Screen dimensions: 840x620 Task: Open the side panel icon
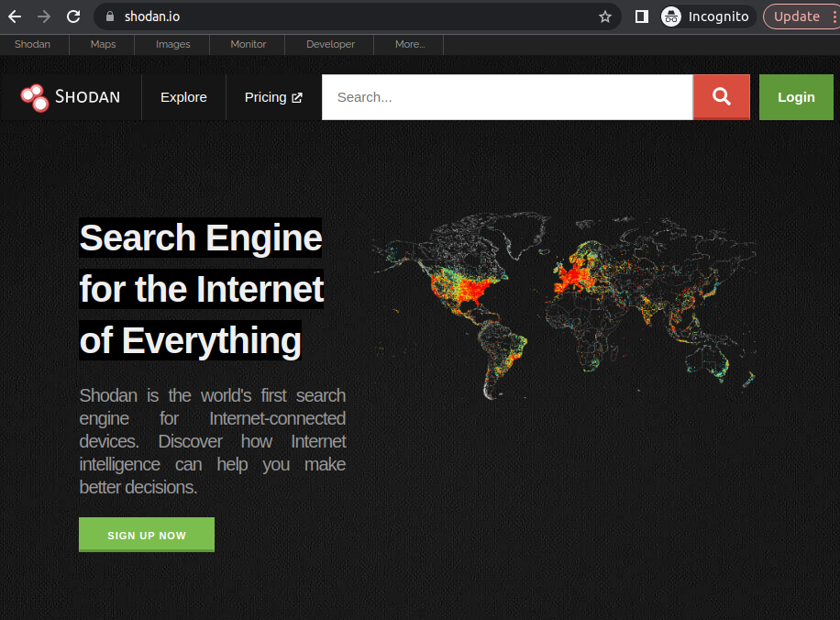(x=641, y=17)
